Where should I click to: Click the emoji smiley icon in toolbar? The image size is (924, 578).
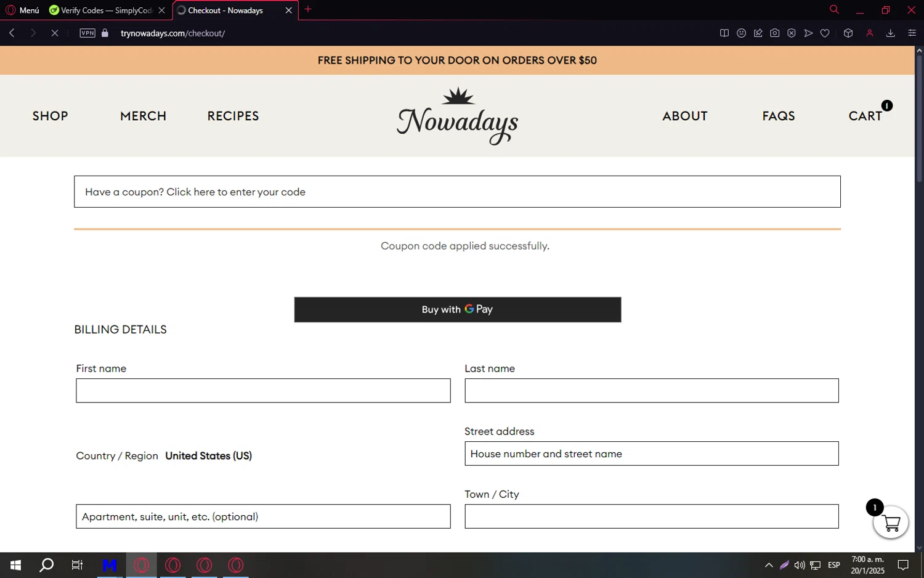tap(741, 33)
